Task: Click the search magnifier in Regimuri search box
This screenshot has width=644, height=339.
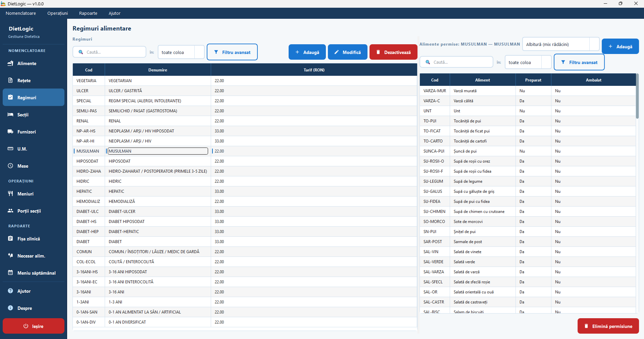Action: [81, 52]
